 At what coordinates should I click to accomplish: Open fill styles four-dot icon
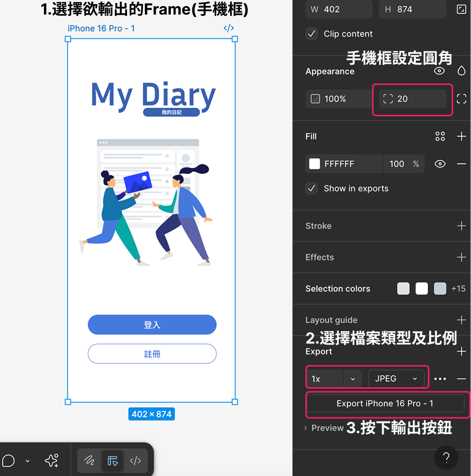click(x=440, y=136)
